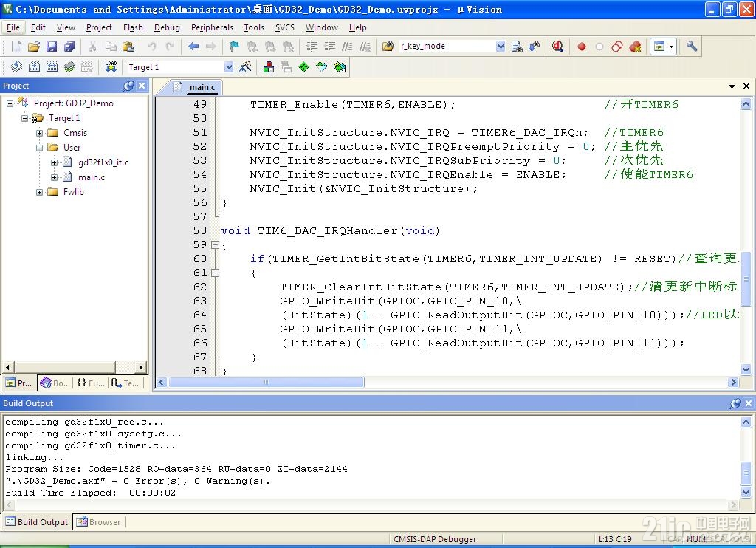
Task: Open the SVCS menu
Action: [284, 27]
